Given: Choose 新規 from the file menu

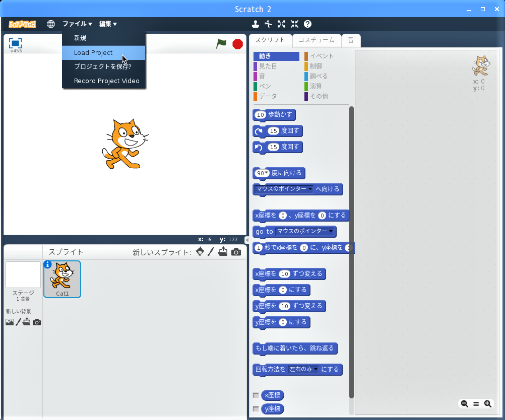Looking at the screenshot, I should pyautogui.click(x=104, y=38).
